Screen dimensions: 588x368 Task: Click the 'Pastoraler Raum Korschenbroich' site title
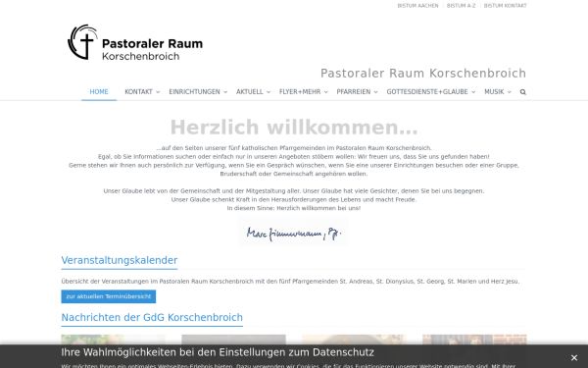(423, 74)
